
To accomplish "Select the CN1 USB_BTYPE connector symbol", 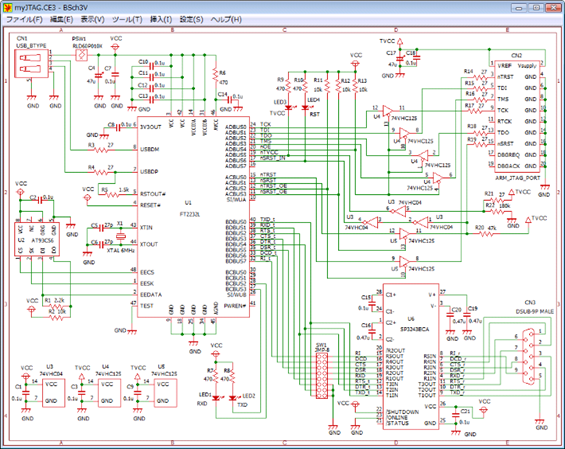I will 31,63.
